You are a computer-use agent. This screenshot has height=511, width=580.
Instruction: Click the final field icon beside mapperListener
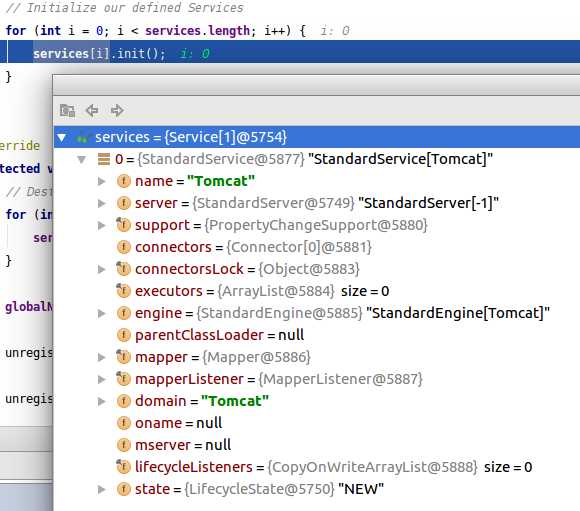click(123, 379)
